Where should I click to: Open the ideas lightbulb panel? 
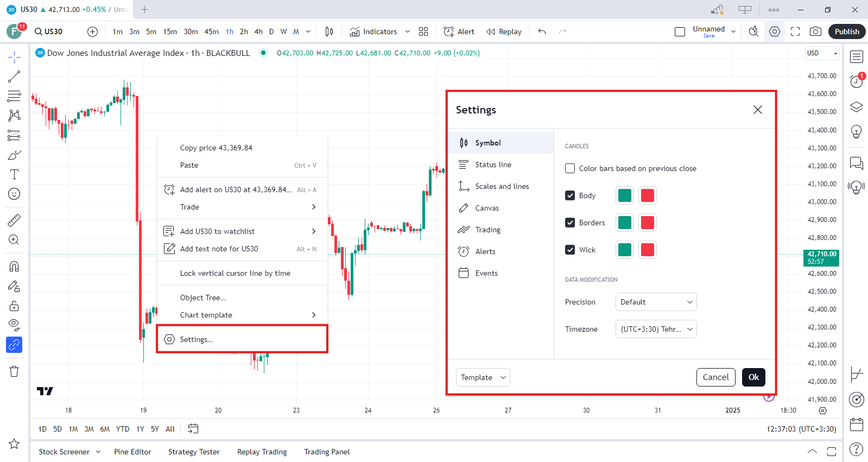857,131
